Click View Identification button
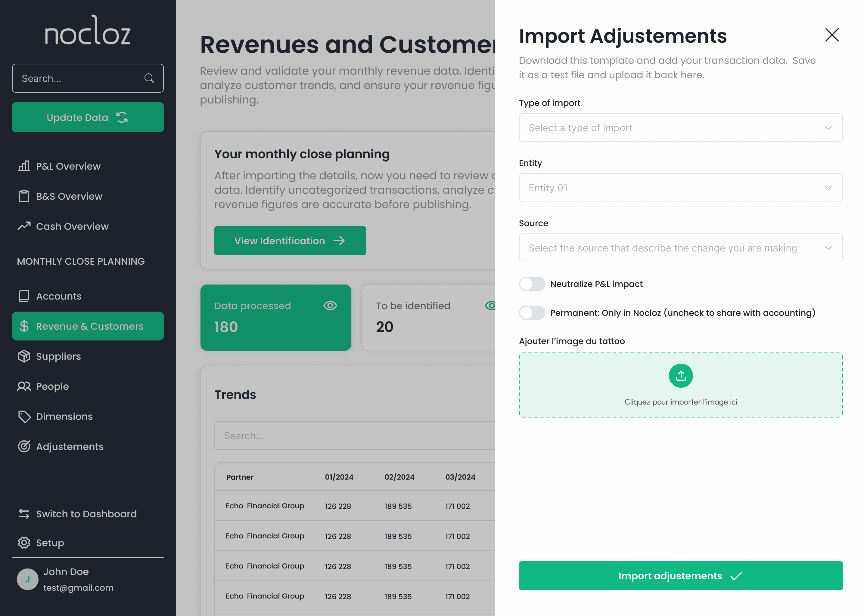This screenshot has height=616, width=867. (290, 241)
